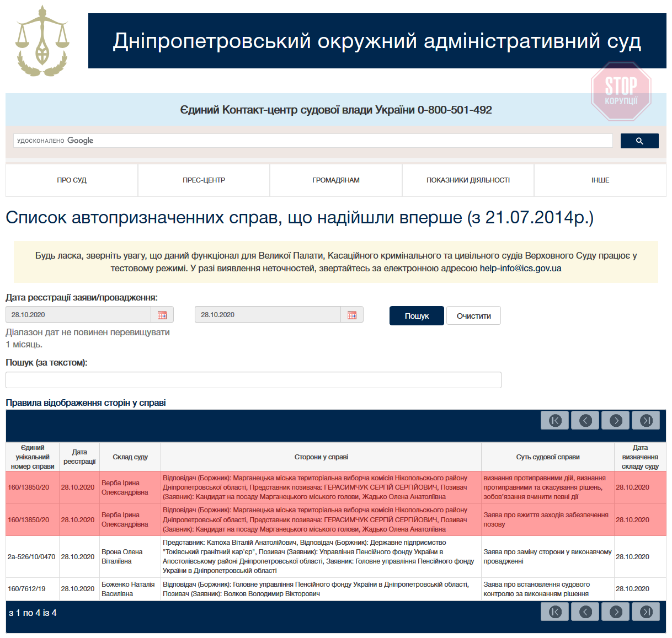
Task: Open the calendar for the end date field
Action: [352, 314]
